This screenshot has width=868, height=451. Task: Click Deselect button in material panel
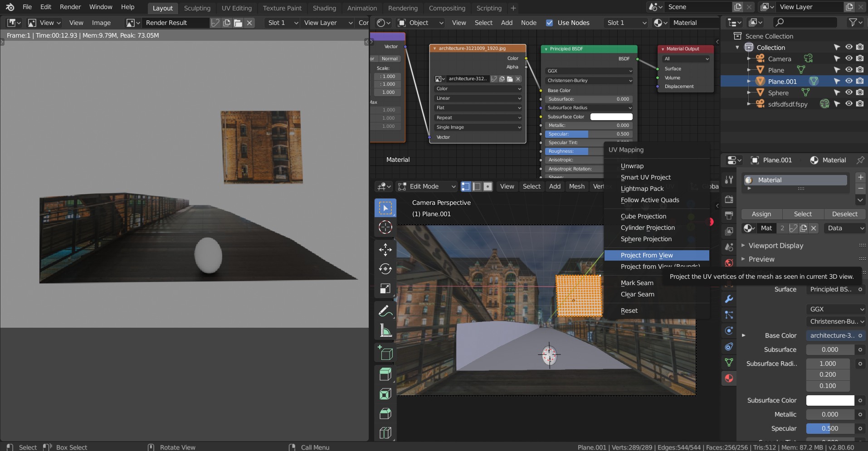tap(844, 214)
